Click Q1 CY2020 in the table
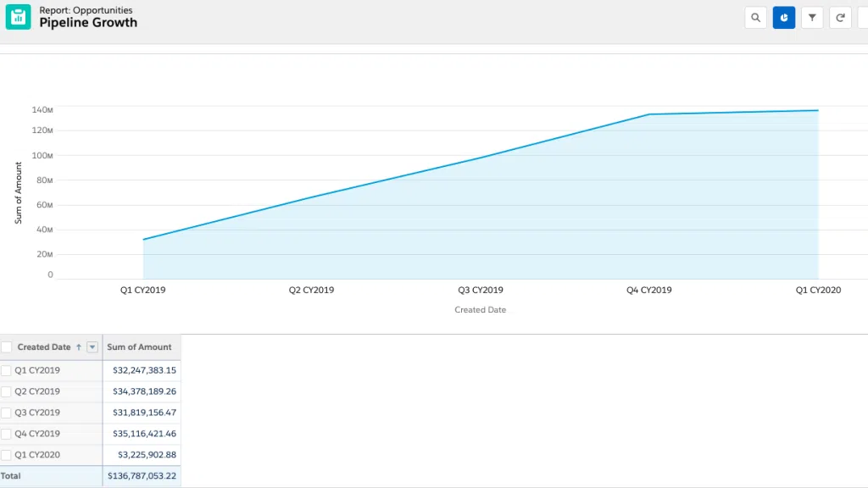 click(37, 454)
